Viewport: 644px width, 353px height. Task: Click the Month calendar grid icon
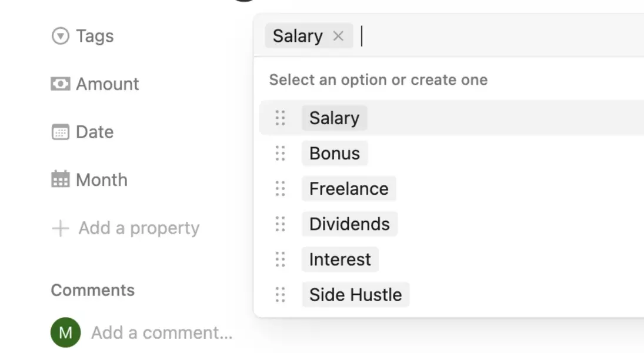click(x=61, y=179)
